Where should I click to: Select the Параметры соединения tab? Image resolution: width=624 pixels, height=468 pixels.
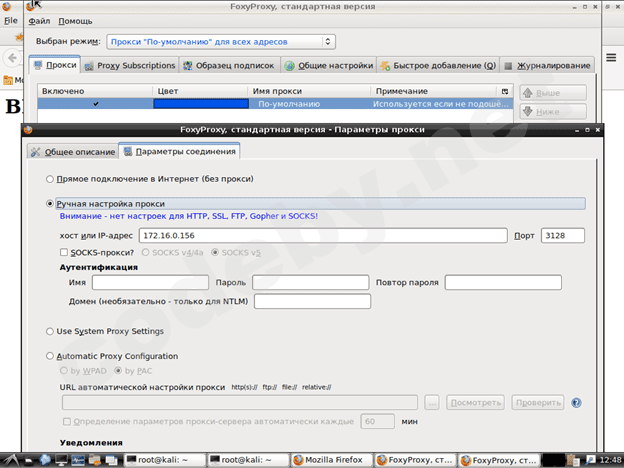179,152
